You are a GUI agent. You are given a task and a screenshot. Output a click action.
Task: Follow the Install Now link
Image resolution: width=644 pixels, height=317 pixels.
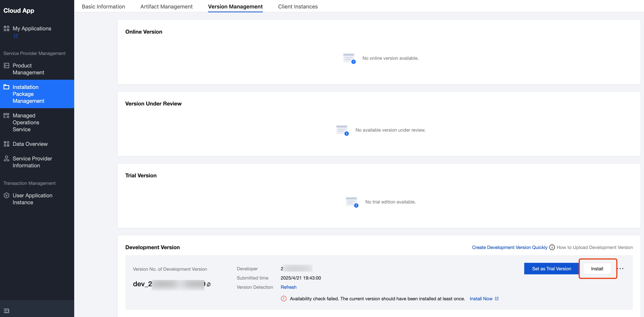pos(481,299)
